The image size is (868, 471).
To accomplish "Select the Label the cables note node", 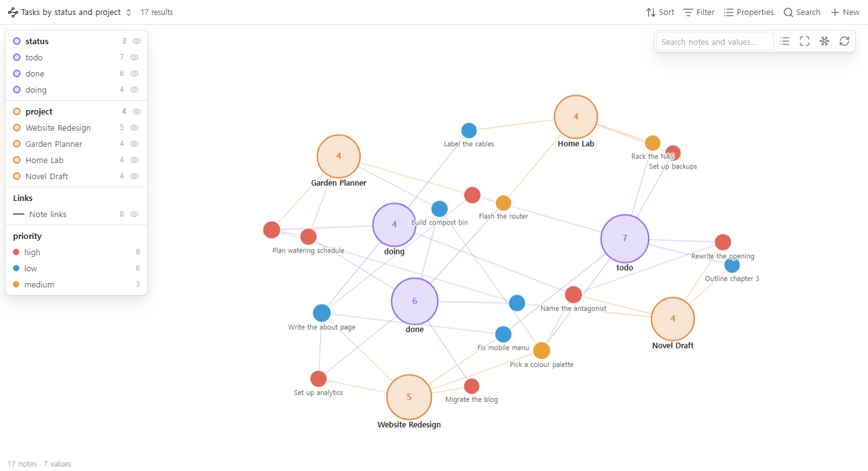I will [469, 131].
